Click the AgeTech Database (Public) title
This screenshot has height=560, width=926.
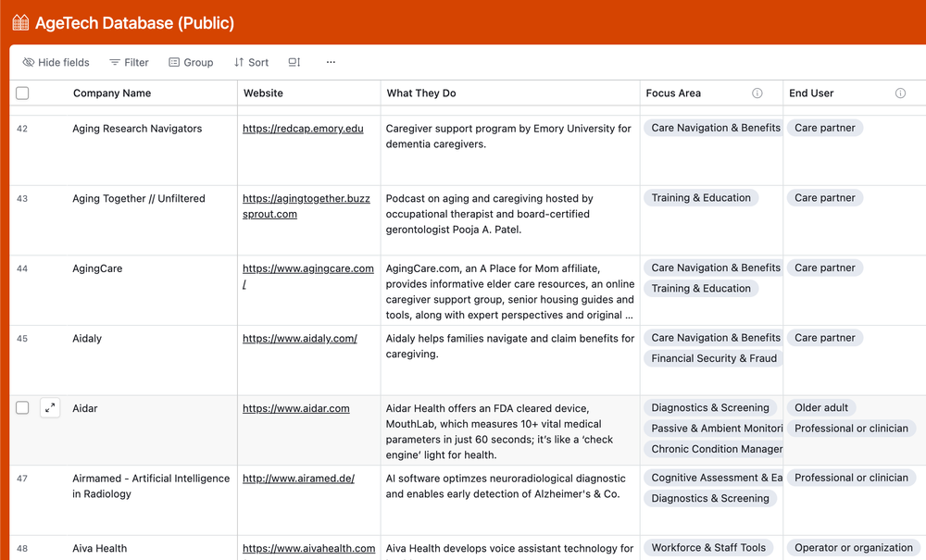pos(134,23)
